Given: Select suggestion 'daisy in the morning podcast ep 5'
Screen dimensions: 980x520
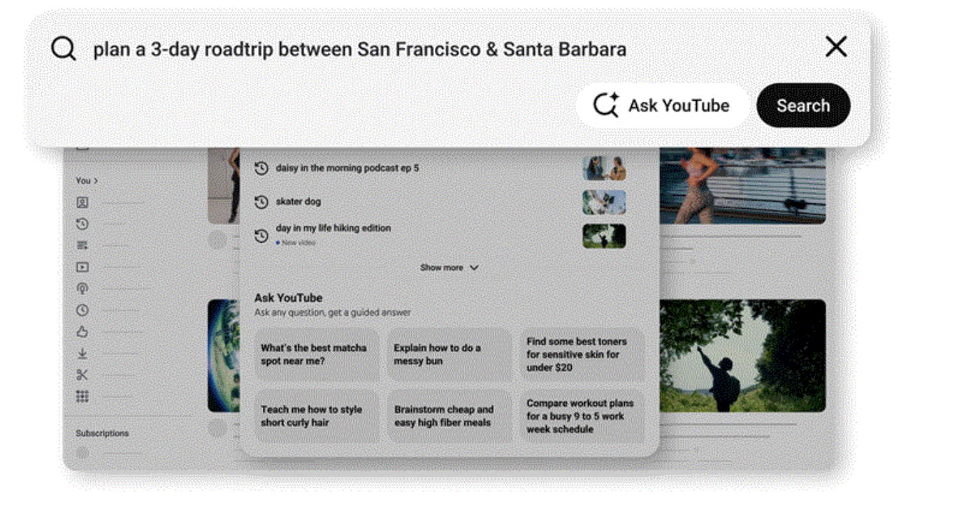Looking at the screenshot, I should click(347, 168).
